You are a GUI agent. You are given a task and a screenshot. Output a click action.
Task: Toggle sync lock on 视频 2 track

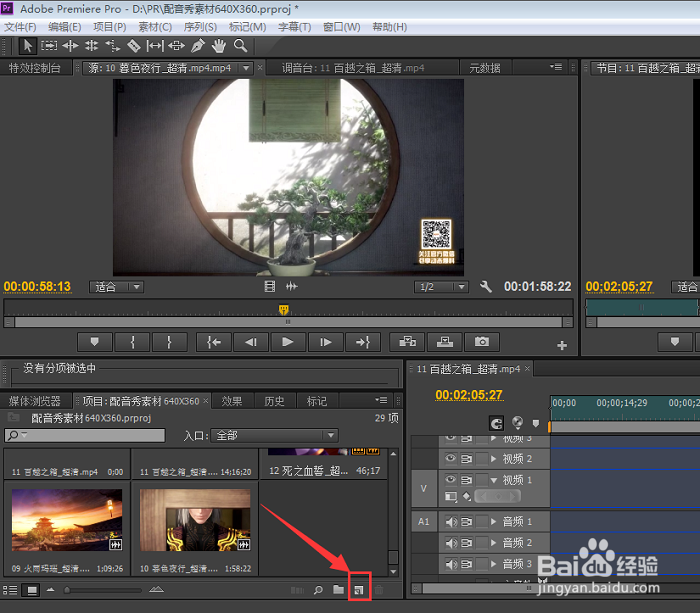(x=467, y=459)
